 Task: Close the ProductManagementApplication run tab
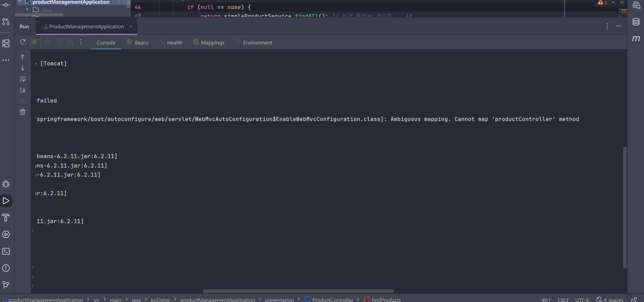pos(131,26)
